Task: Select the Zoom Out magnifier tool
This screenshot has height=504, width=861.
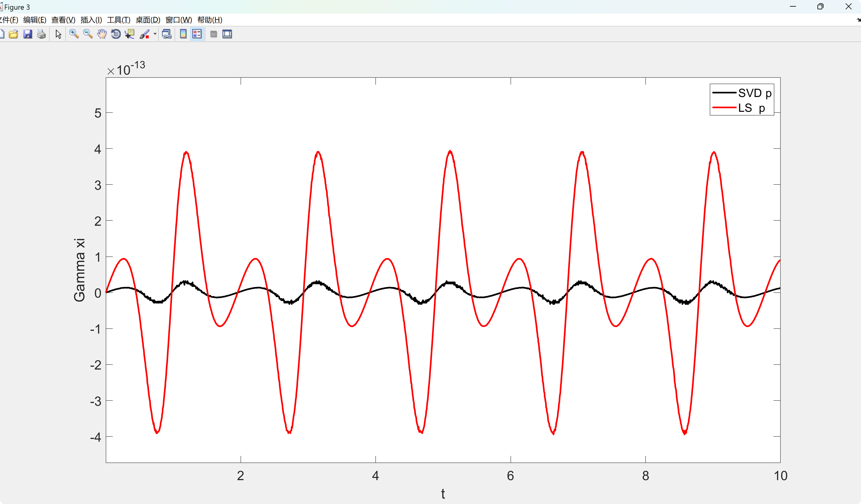Action: pyautogui.click(x=88, y=34)
